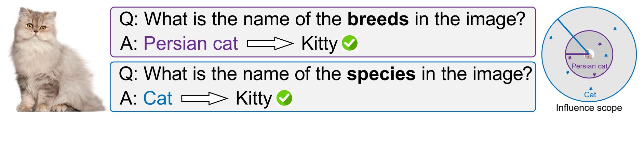Click the Cat label in the outer circle
This screenshot has height=152, width=644.
[x=590, y=95]
